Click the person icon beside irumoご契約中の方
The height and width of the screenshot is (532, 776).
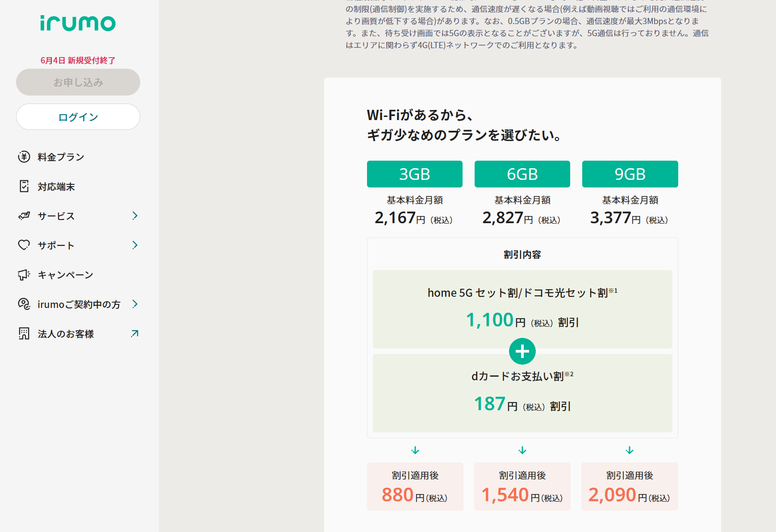pos(23,304)
